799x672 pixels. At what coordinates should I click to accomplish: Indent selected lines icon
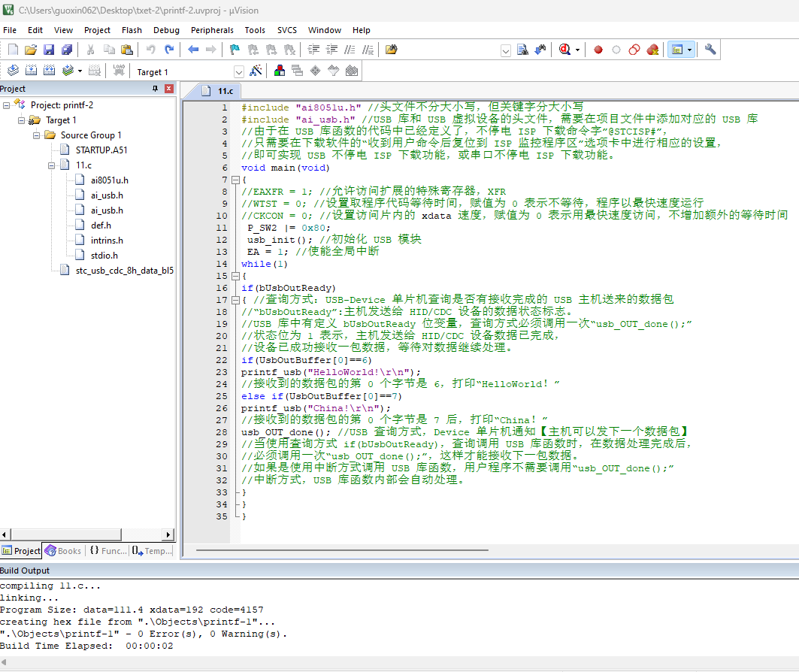click(x=314, y=50)
